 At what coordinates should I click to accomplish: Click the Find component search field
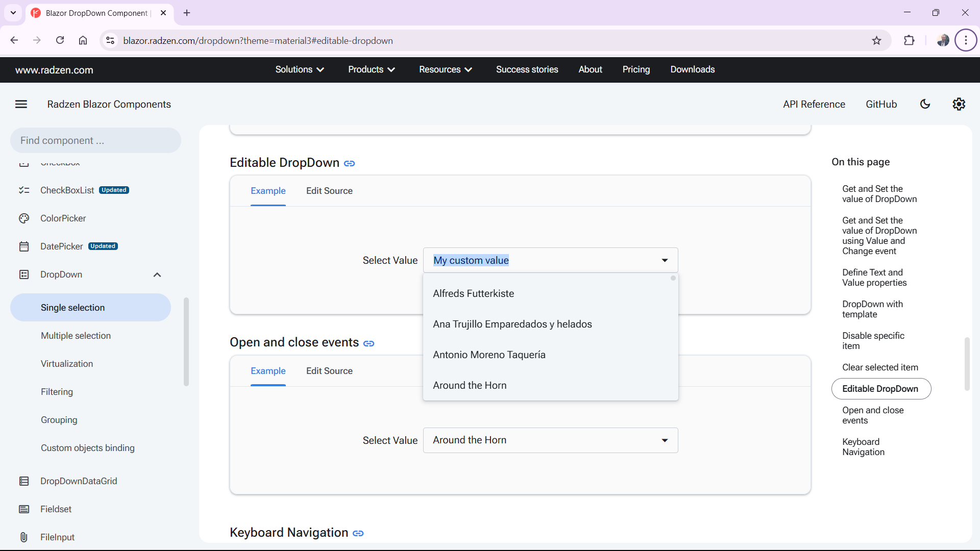95,140
